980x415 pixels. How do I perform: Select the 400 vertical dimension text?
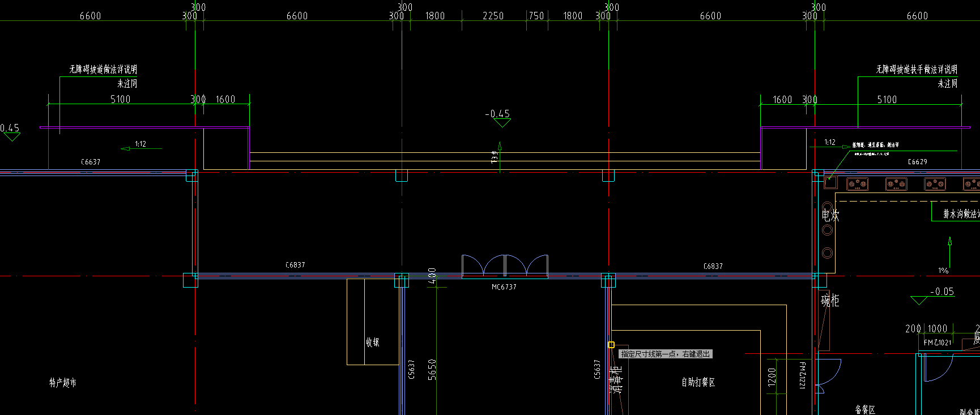click(432, 276)
